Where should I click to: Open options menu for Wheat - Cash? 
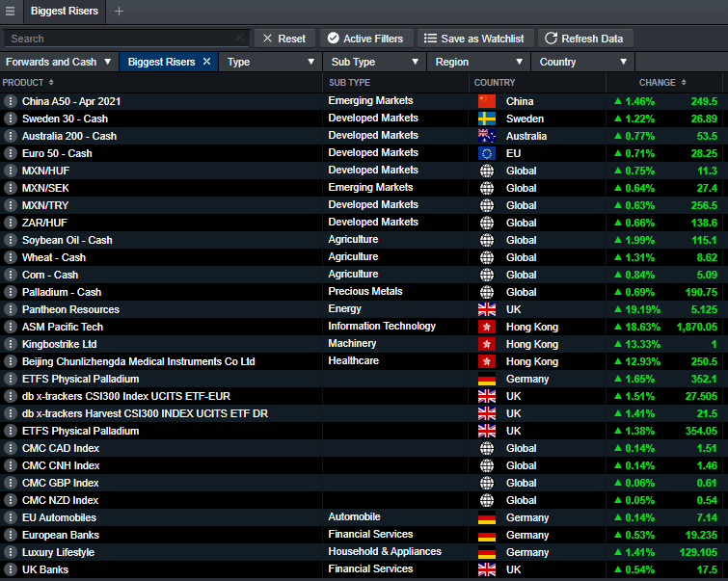[11, 257]
